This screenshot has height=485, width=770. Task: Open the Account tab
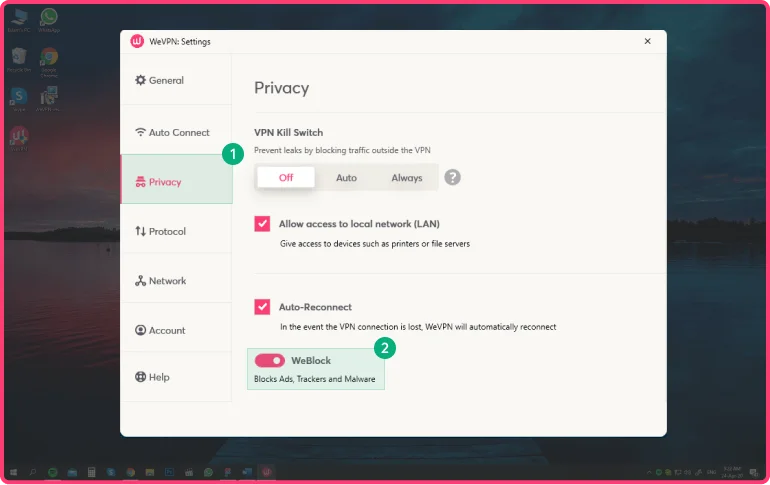point(166,330)
